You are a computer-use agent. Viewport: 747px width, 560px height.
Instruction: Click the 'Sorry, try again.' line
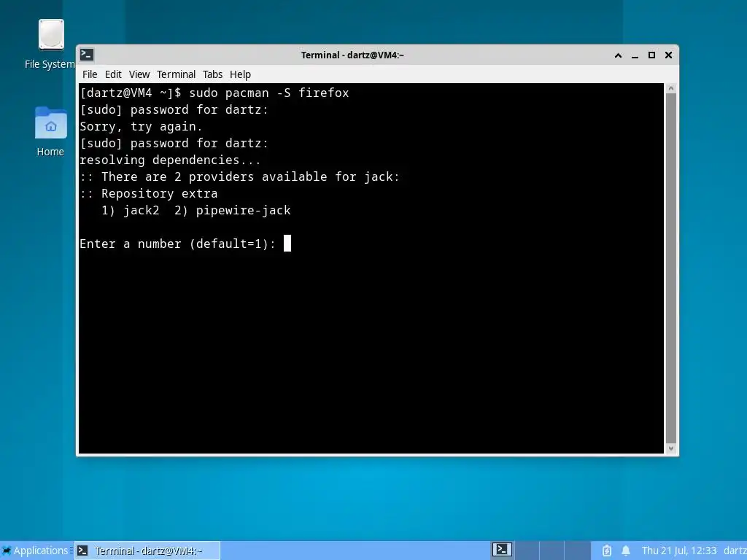coord(141,127)
